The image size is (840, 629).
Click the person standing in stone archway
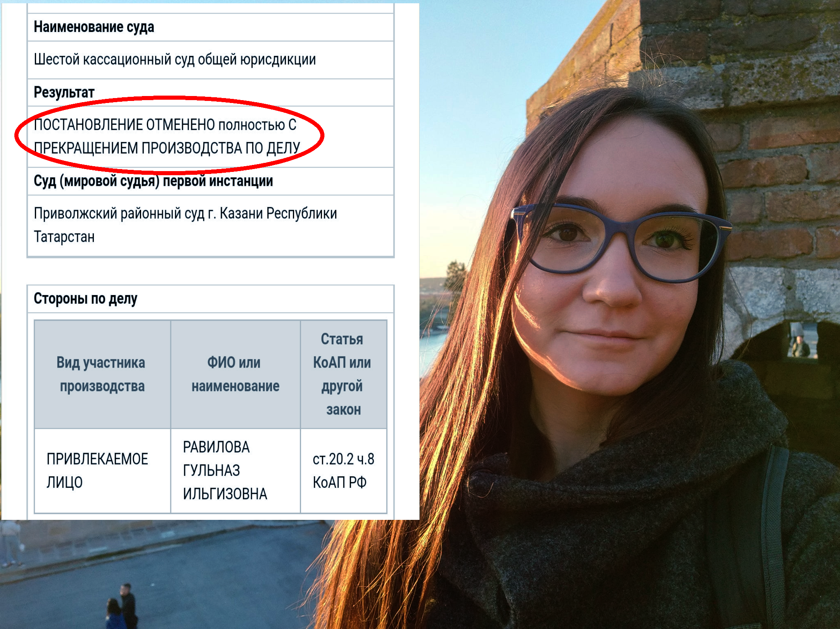(x=801, y=345)
